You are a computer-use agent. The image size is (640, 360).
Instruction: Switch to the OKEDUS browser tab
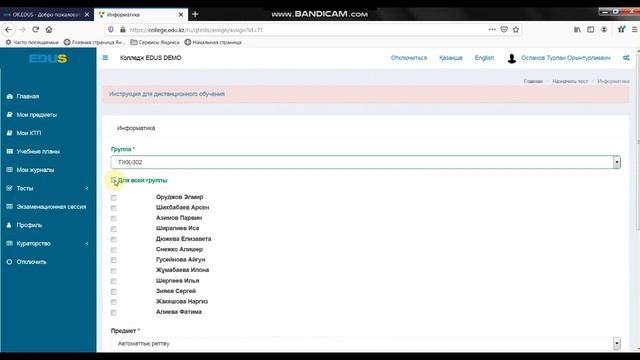click(x=46, y=15)
